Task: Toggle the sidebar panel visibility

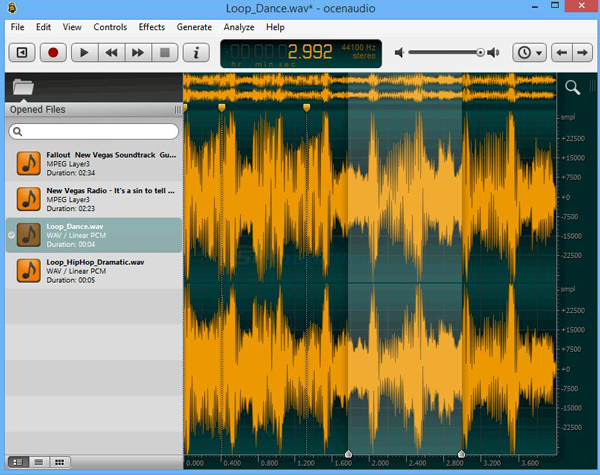Action: coord(22,52)
